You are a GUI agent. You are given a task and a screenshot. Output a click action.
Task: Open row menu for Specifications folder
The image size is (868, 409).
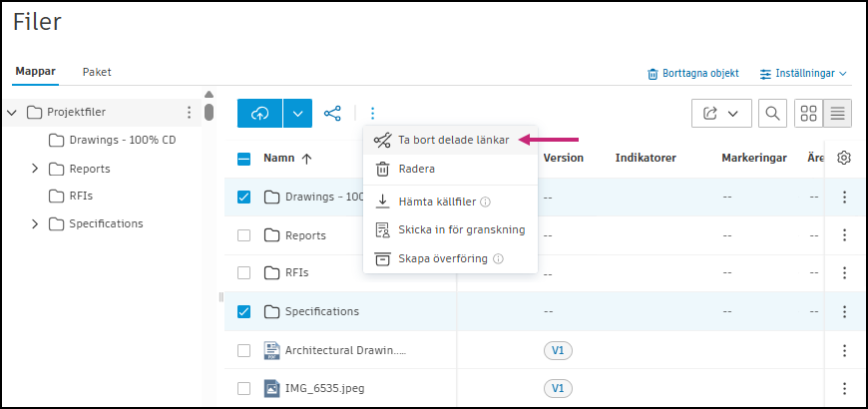pyautogui.click(x=845, y=311)
